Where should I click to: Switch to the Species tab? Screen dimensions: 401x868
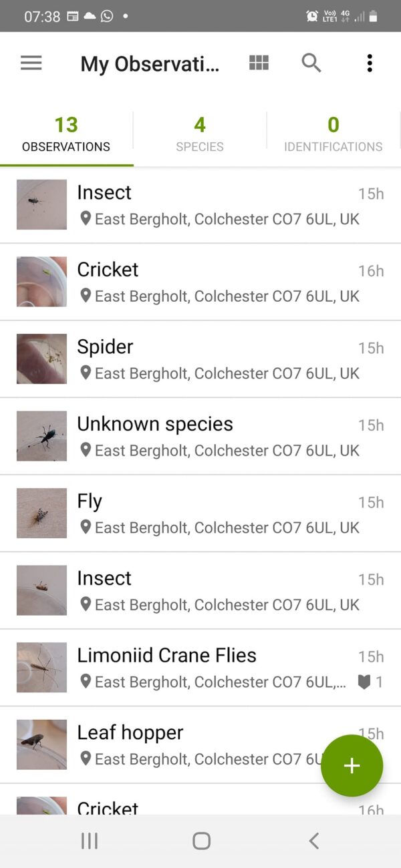coord(200,134)
